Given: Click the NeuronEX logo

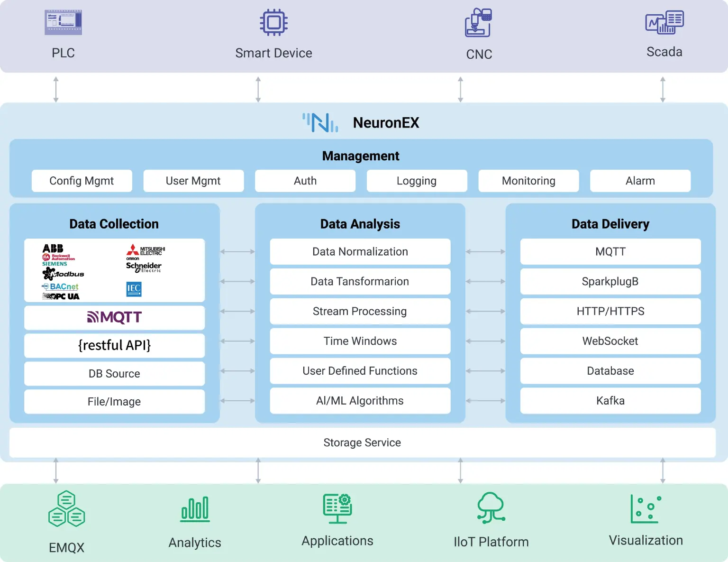Looking at the screenshot, I should (x=320, y=122).
